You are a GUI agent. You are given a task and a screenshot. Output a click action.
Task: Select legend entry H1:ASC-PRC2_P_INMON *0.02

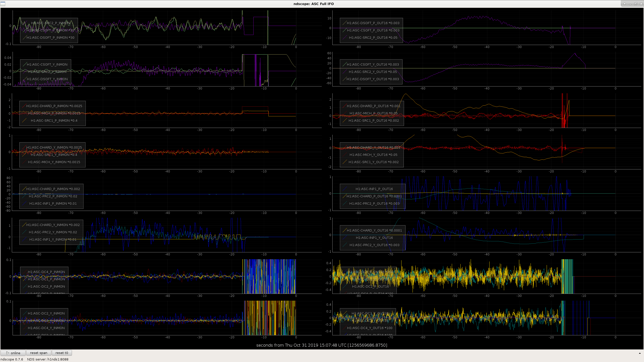(x=53, y=196)
